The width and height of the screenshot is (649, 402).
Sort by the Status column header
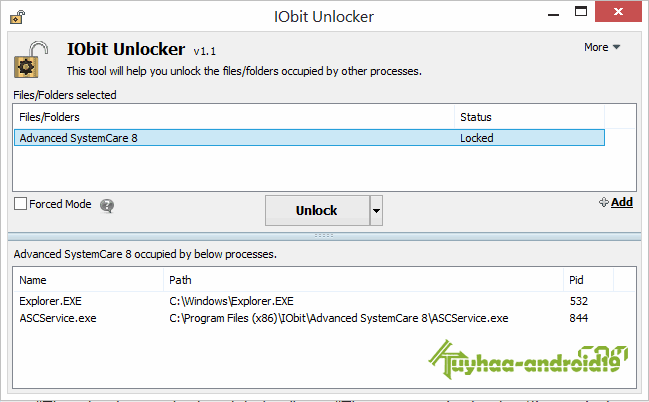pos(529,117)
